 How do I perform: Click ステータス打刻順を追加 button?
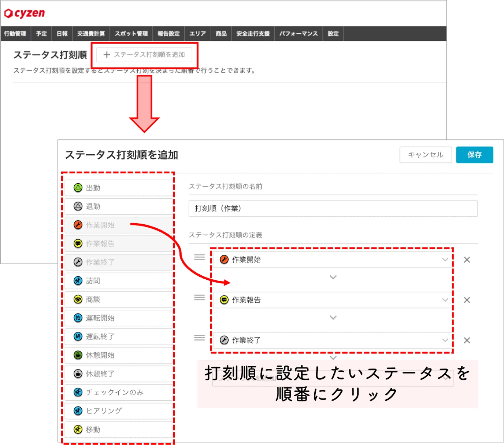[x=144, y=55]
